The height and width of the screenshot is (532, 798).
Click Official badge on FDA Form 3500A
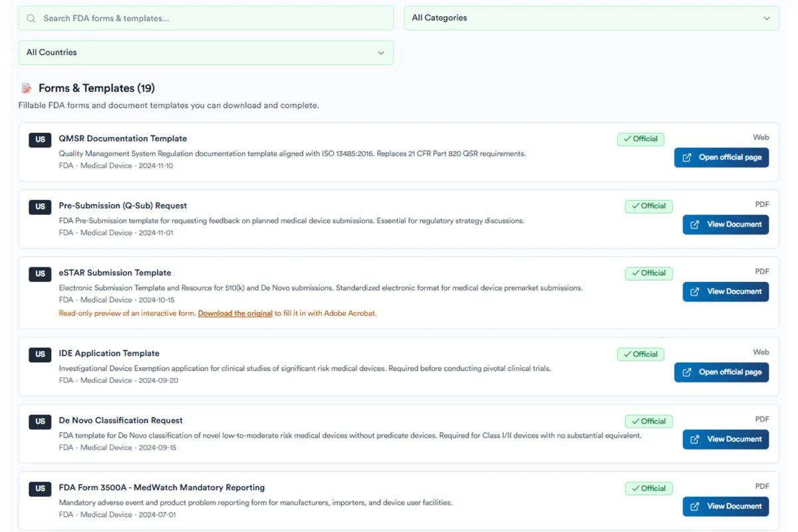point(648,489)
